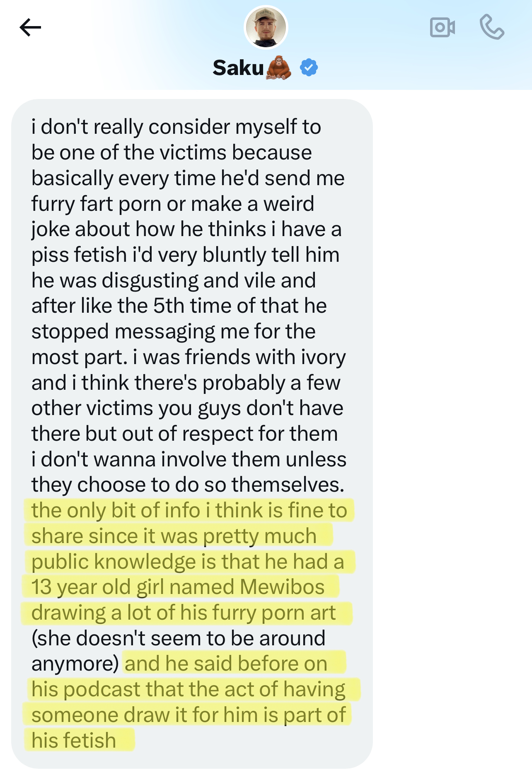Click the name "Mewibos" in the message
The width and height of the screenshot is (532, 770).
[x=282, y=587]
